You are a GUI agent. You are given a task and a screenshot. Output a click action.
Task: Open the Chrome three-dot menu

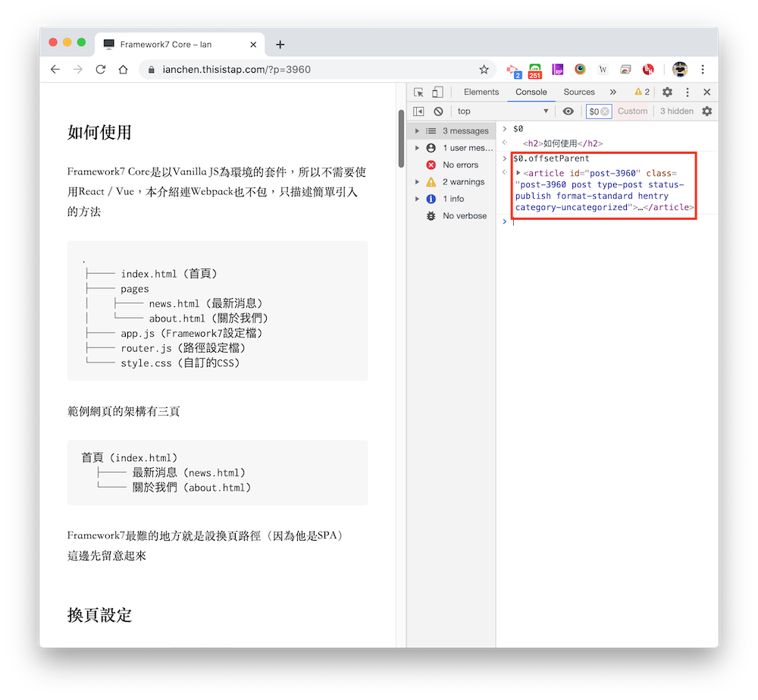703,69
